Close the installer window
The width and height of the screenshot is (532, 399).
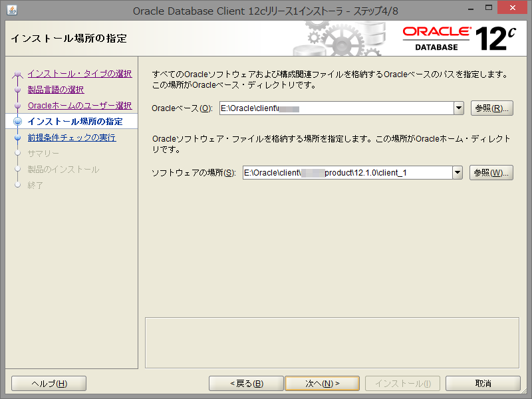[x=513, y=7]
